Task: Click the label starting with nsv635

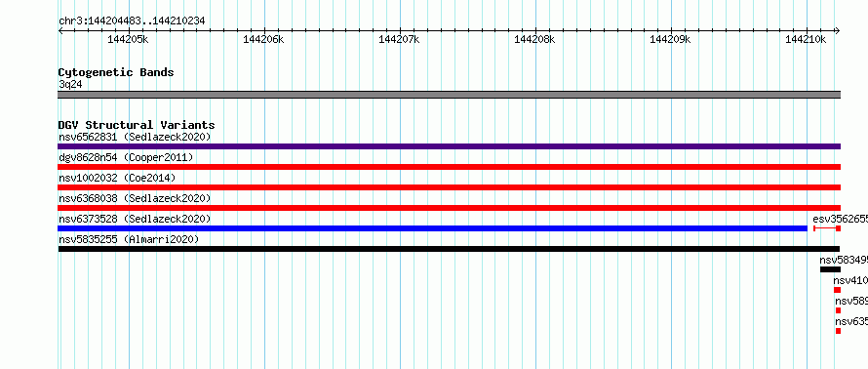Action: [x=851, y=321]
